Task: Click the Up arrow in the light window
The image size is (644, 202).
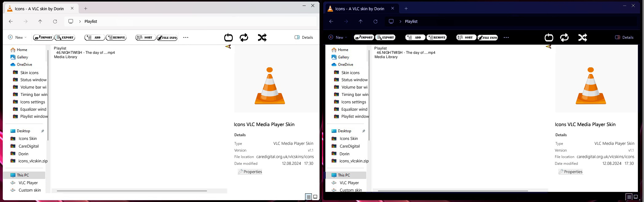Action: tap(40, 22)
